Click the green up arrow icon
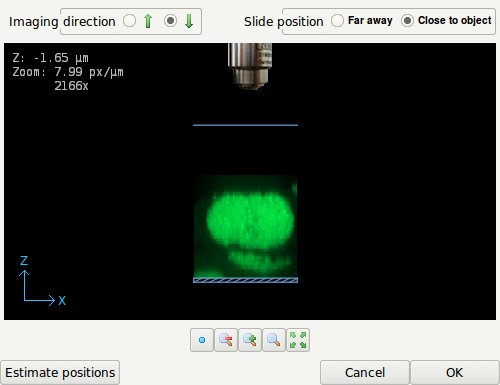 [148, 21]
